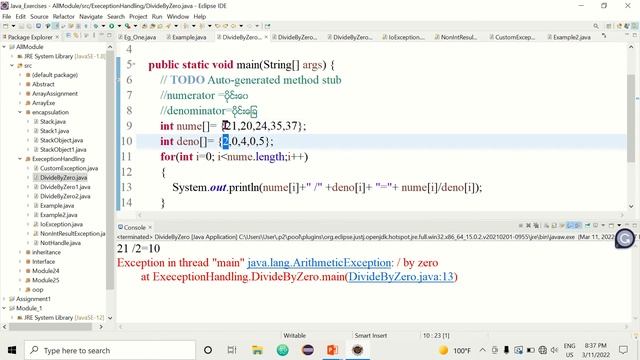The image size is (640, 360).
Task: Click the ENG US language indicator
Action: coord(569,350)
